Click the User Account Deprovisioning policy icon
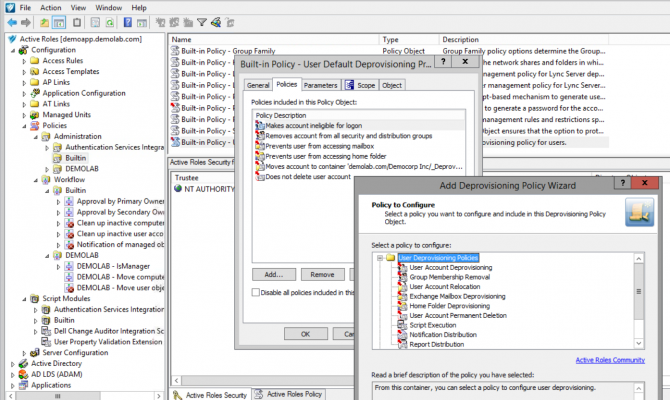The width and height of the screenshot is (670, 400). pyautogui.click(x=403, y=267)
